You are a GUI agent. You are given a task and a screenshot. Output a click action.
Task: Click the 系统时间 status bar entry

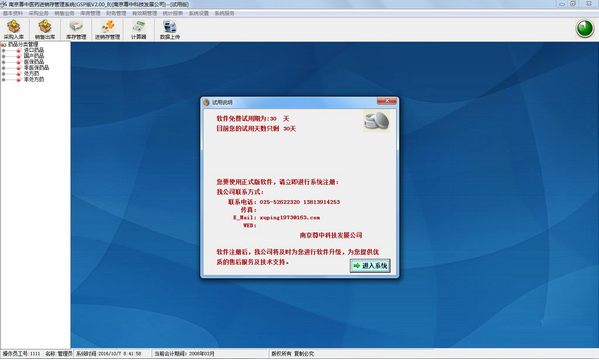pyautogui.click(x=108, y=354)
